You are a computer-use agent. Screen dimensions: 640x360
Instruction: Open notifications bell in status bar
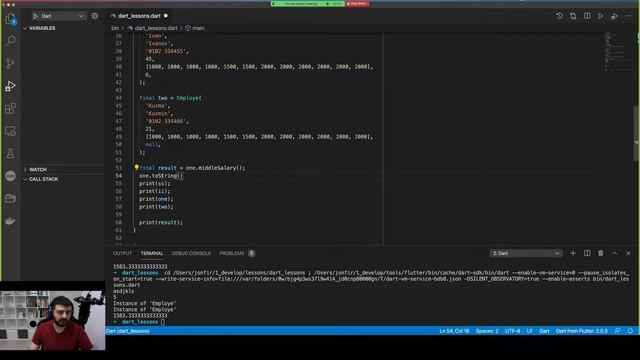coord(630,331)
